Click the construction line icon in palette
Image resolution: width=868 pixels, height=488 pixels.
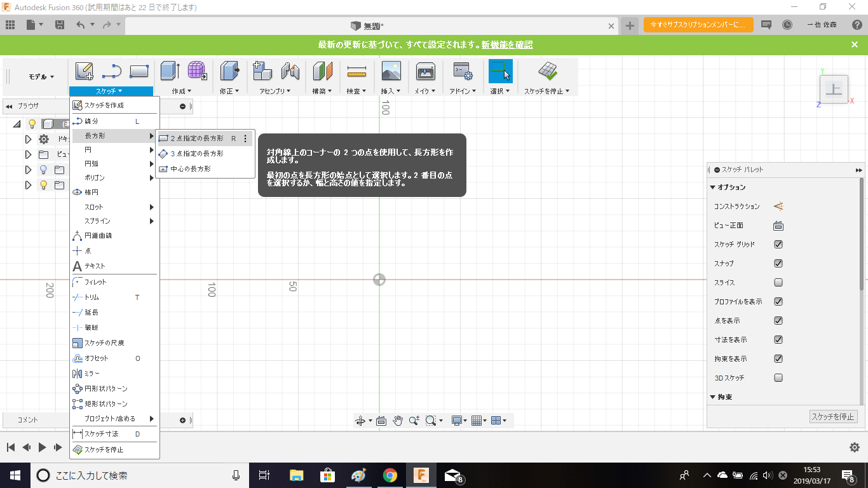point(778,207)
